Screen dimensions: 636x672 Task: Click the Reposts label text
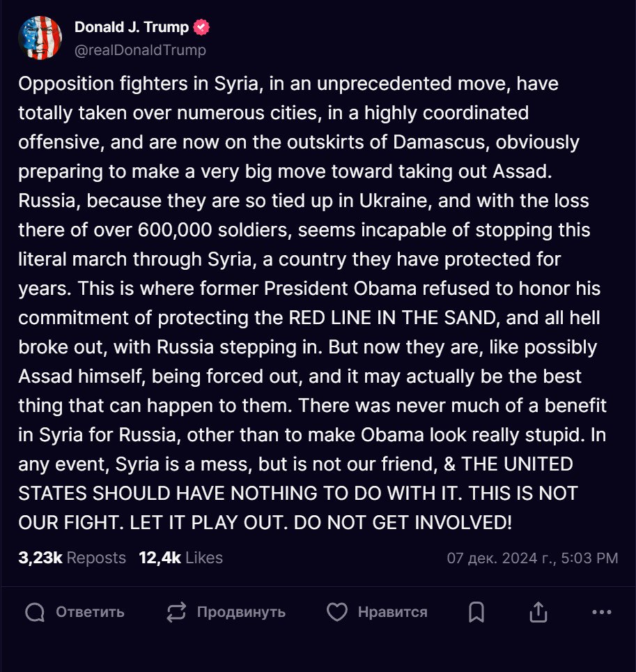click(x=96, y=558)
